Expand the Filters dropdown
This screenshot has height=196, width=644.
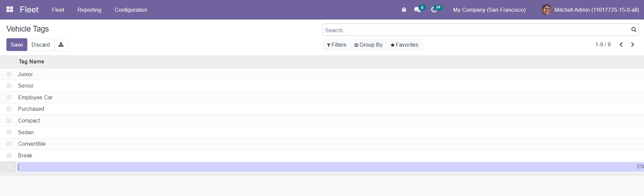336,45
